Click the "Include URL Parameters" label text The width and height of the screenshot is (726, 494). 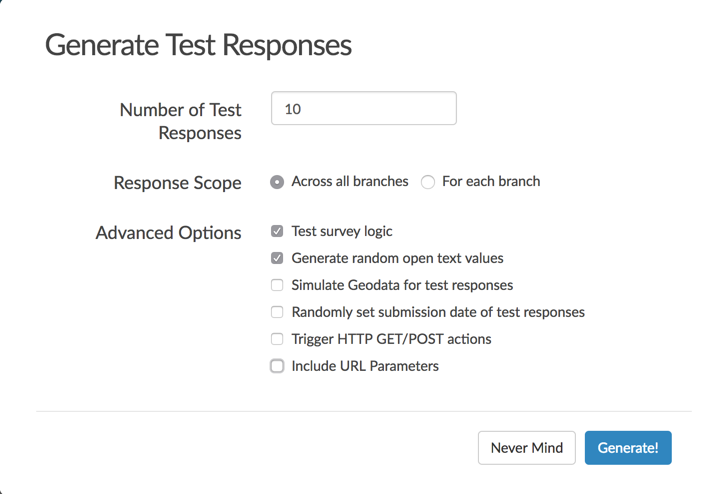tap(365, 366)
